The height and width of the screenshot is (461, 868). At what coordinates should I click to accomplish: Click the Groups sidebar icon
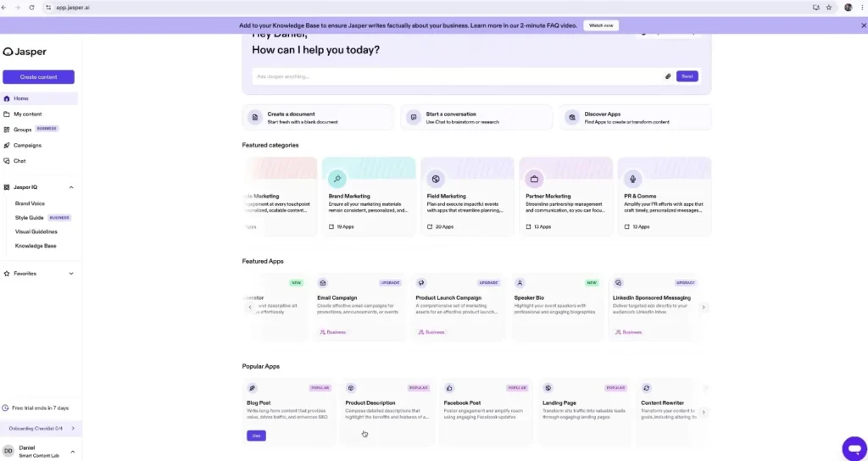7,130
